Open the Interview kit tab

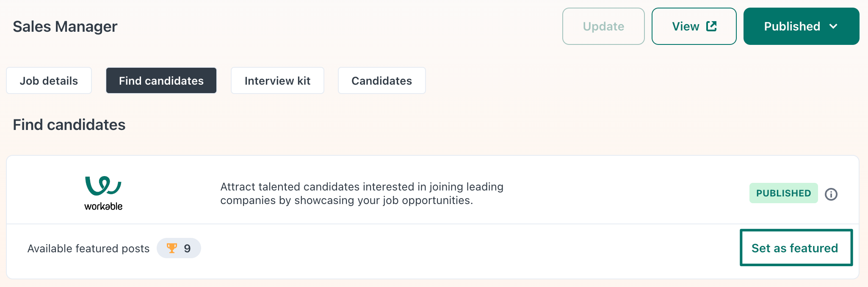pyautogui.click(x=277, y=80)
